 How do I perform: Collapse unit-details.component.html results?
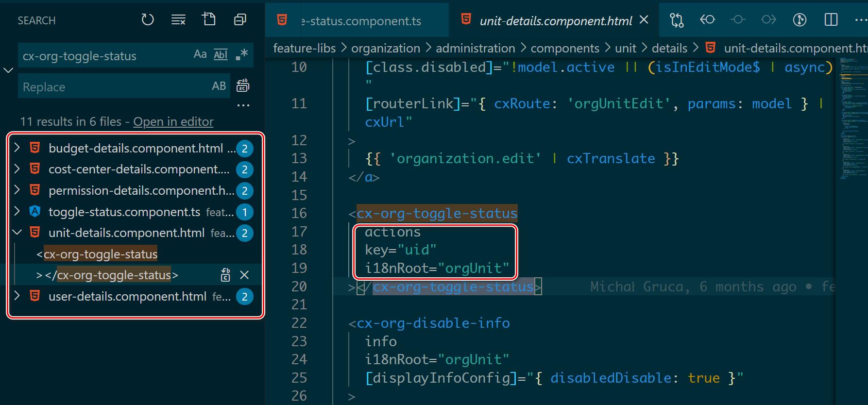point(17,233)
